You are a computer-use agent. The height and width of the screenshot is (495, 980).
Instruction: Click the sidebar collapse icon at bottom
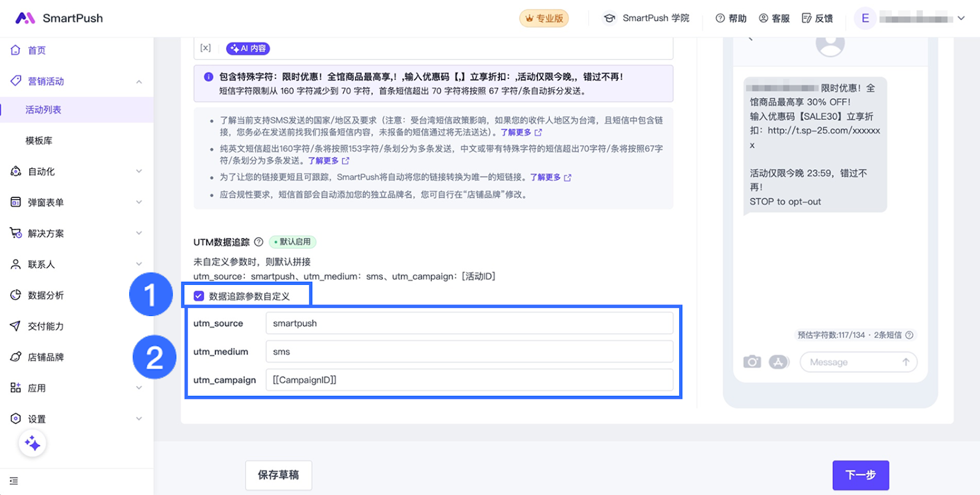tap(14, 481)
